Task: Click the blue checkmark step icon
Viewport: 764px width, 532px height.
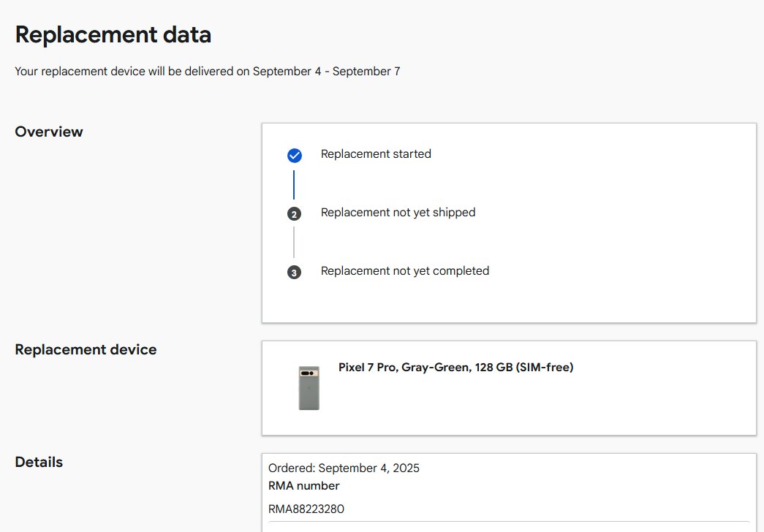Action: (x=294, y=155)
